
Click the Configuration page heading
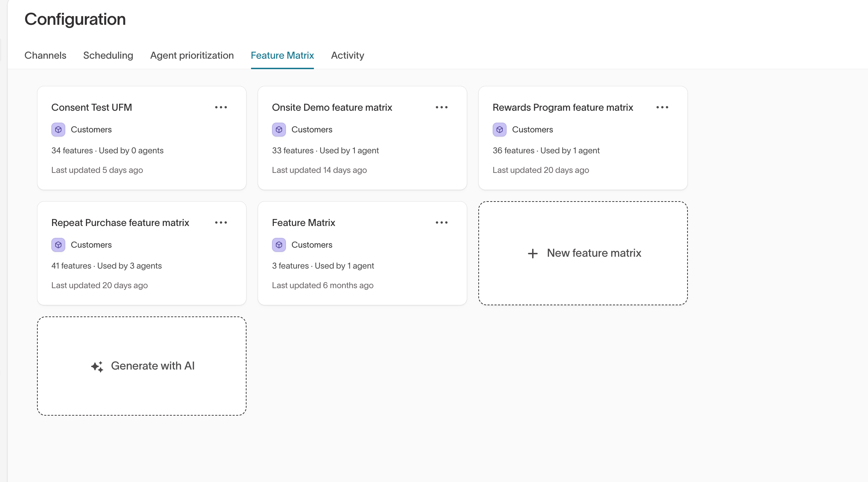click(x=75, y=19)
